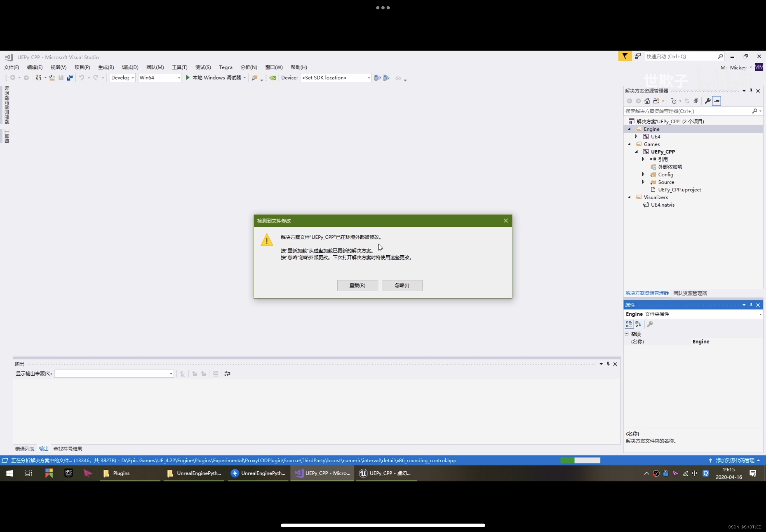Open the 编辑(E) menu
The image size is (766, 532).
pyautogui.click(x=35, y=67)
